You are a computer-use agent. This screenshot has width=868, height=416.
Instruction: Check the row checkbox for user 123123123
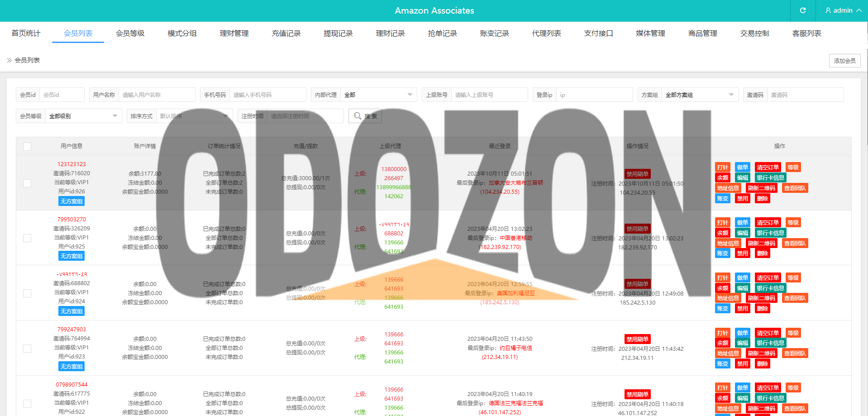pyautogui.click(x=27, y=183)
